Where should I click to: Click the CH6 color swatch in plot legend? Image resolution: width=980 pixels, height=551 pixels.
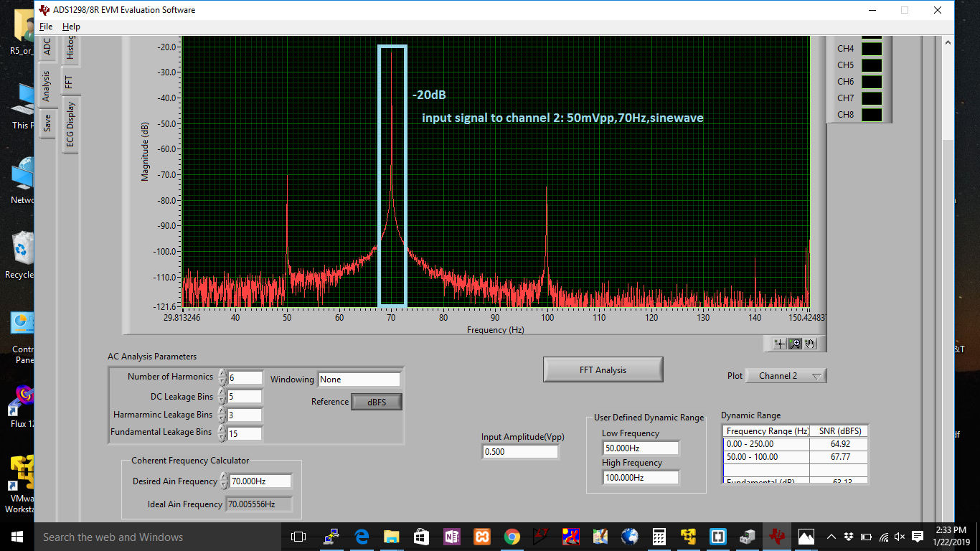point(871,82)
